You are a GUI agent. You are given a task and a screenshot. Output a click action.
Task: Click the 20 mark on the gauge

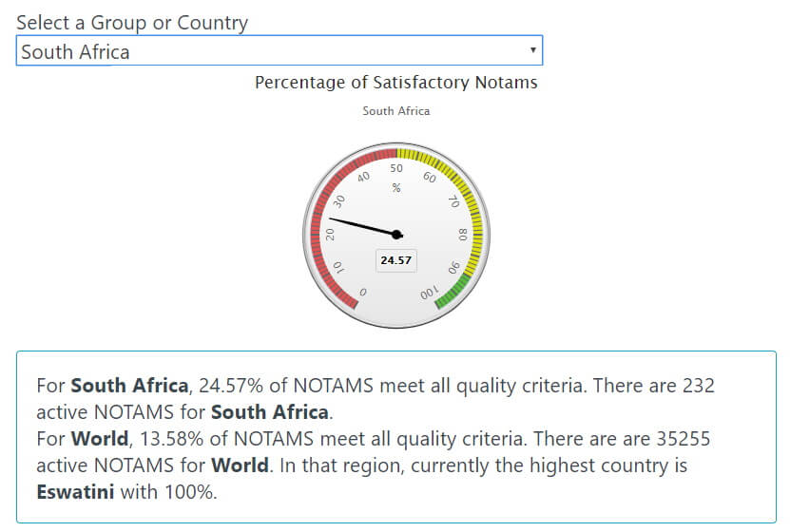[x=330, y=235]
